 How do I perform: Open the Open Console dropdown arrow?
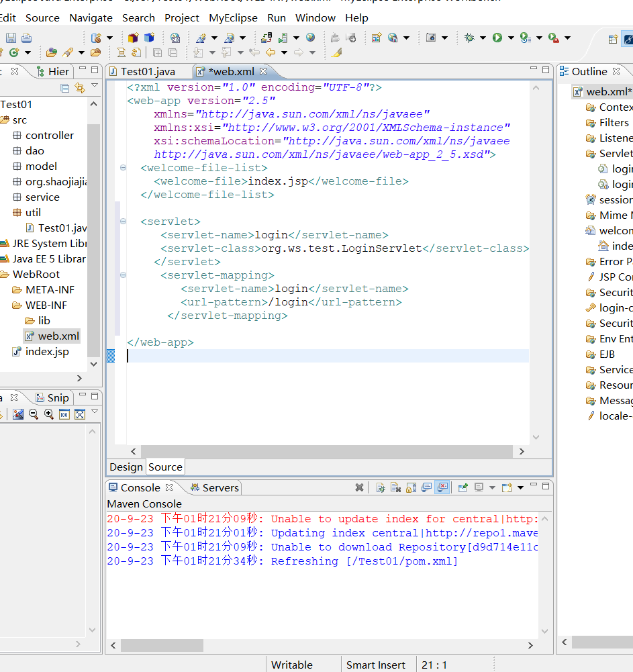point(521,488)
